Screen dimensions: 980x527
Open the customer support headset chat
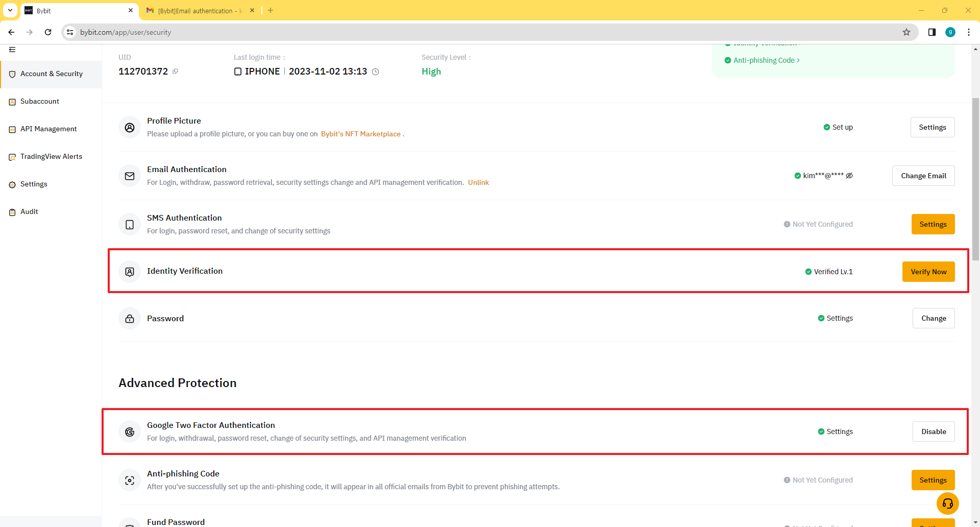coord(947,504)
